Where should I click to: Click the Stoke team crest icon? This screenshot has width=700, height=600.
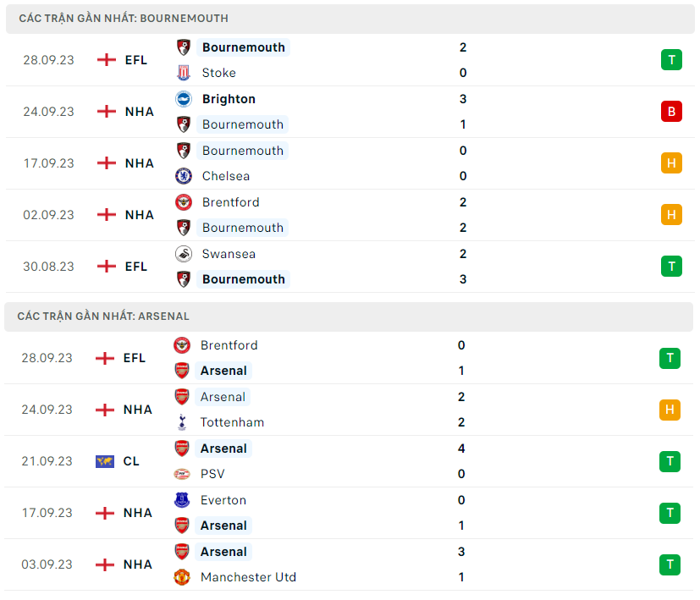click(183, 73)
